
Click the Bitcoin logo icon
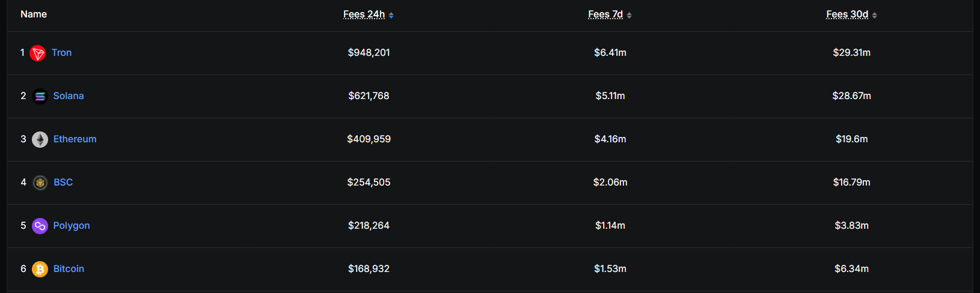point(40,269)
